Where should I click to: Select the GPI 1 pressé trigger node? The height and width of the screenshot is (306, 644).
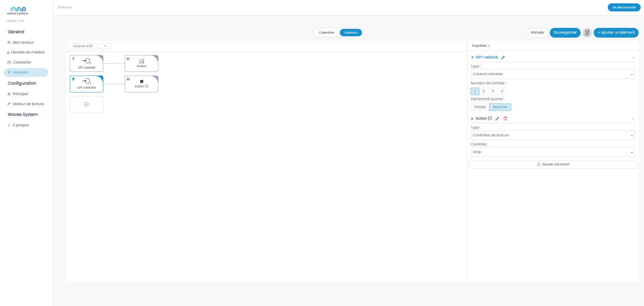[87, 63]
